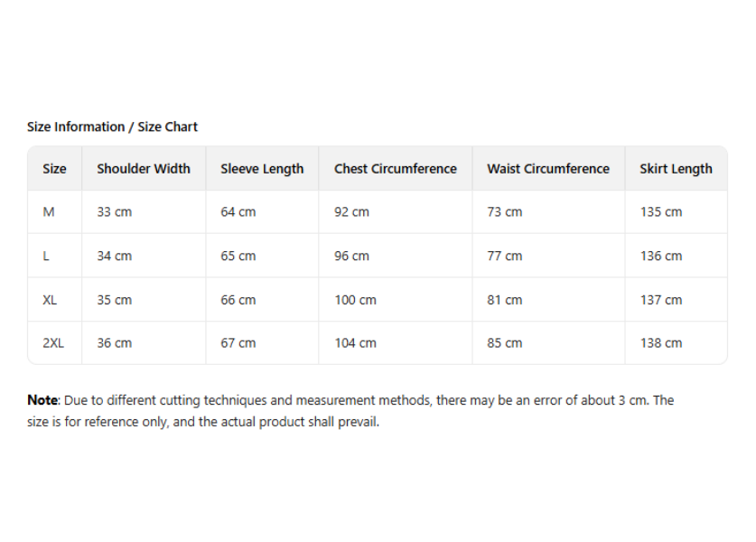Select the 67 cm sleeve length cell

click(238, 343)
